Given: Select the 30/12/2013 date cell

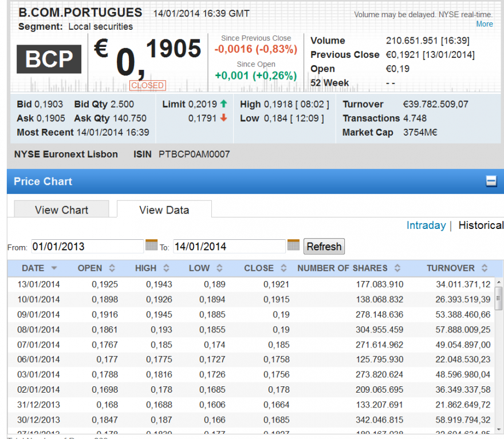Looking at the screenshot, I should coord(38,420).
